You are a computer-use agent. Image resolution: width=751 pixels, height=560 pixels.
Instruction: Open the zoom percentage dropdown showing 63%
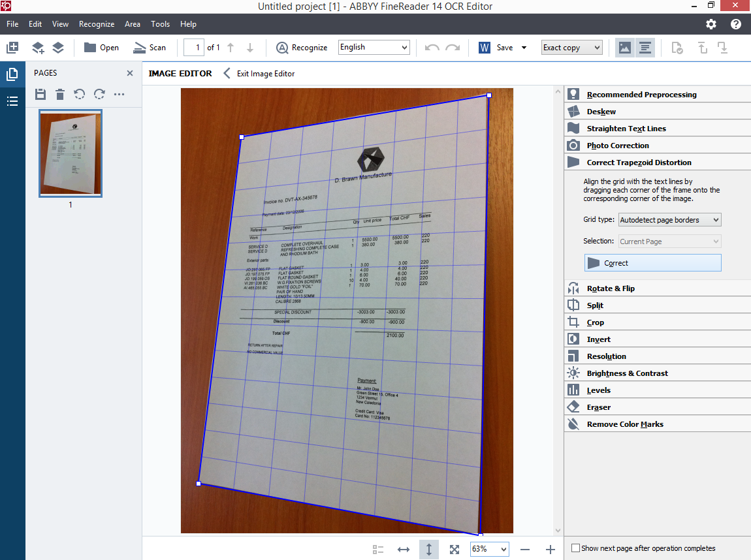pyautogui.click(x=488, y=549)
